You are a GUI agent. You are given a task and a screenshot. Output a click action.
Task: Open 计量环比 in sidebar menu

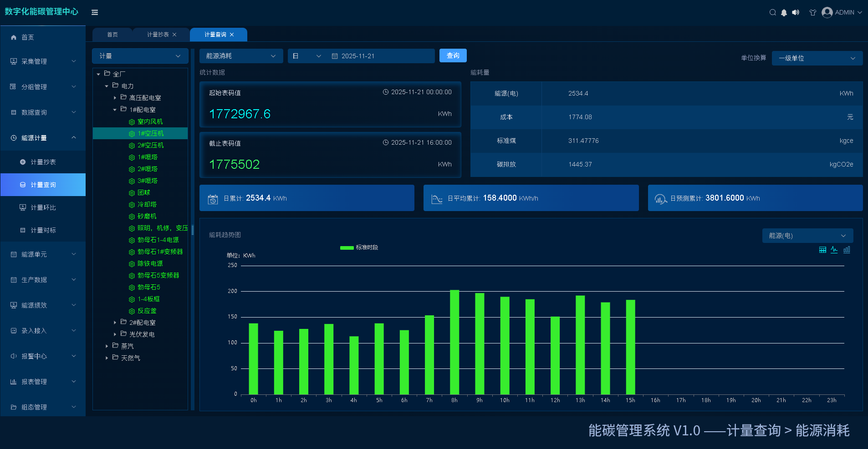[x=43, y=207]
